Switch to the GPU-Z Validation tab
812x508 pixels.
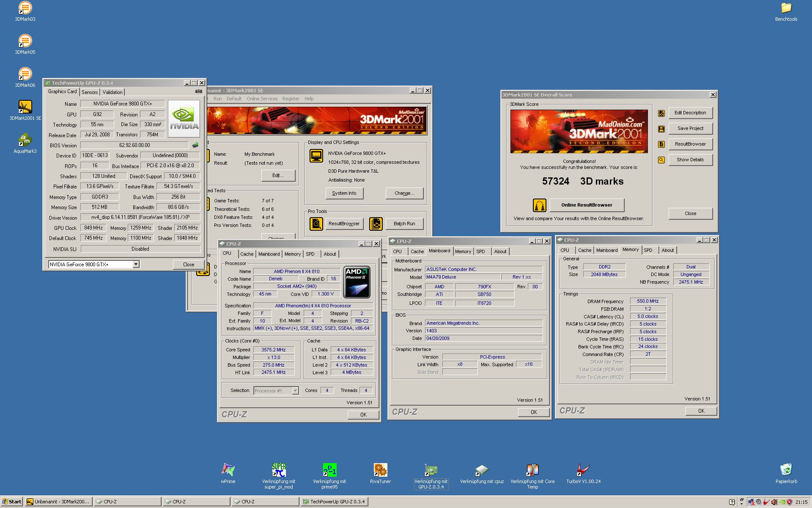(x=112, y=92)
